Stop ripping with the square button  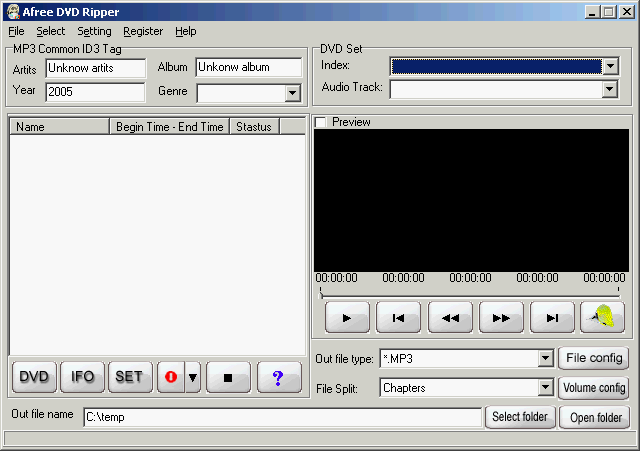coord(228,378)
